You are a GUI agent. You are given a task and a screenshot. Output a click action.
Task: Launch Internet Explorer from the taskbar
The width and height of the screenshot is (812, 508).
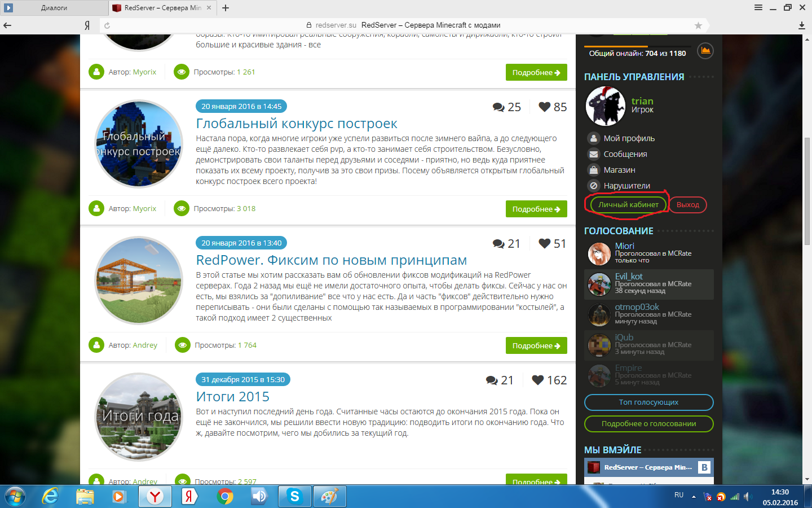(50, 497)
